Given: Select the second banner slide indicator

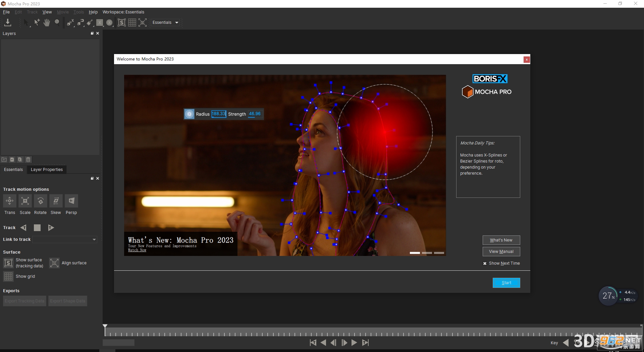Looking at the screenshot, I should [427, 253].
